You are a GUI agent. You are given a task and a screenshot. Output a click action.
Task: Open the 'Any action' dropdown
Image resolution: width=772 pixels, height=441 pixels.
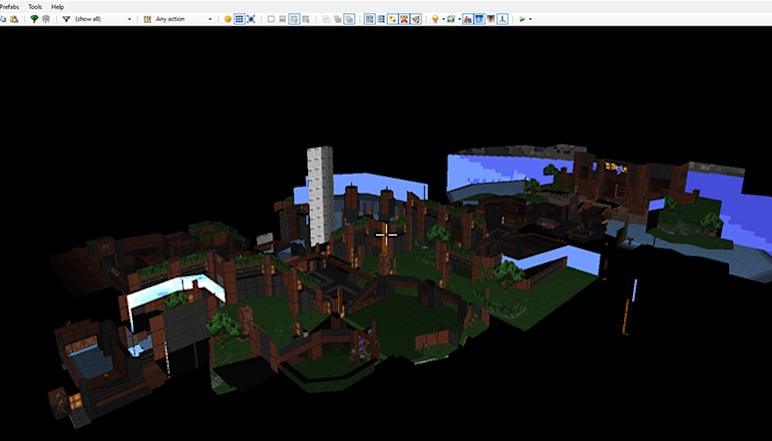184,19
